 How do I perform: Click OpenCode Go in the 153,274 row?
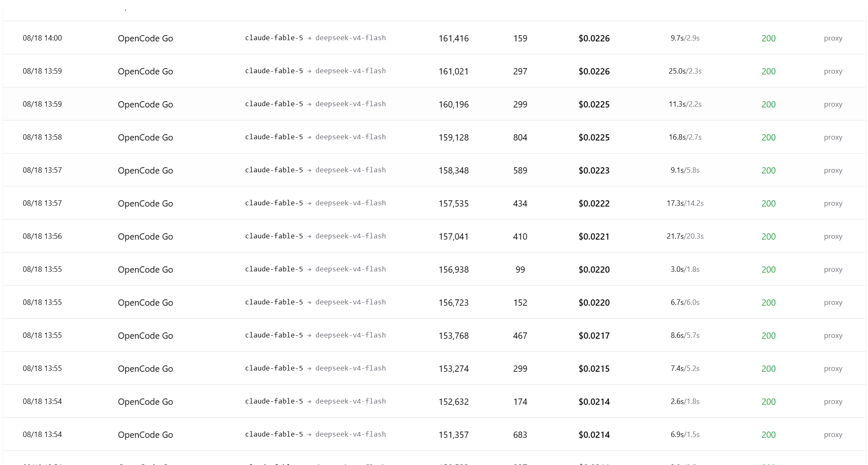[145, 369]
